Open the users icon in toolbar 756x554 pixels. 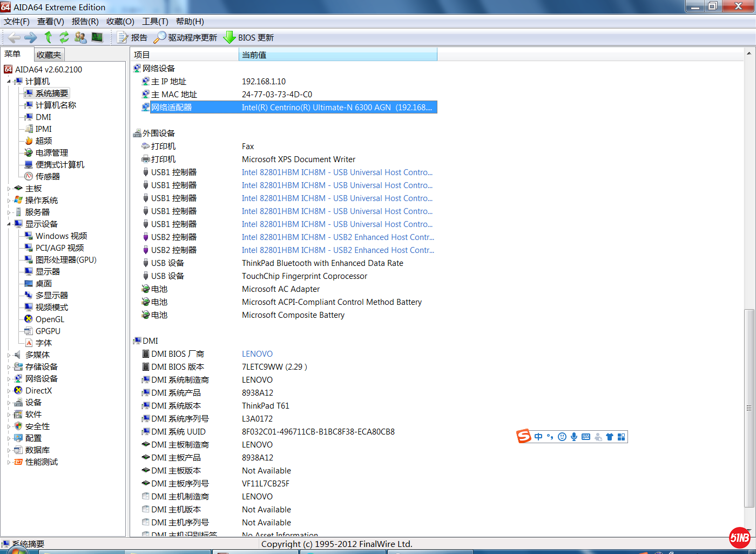point(80,37)
